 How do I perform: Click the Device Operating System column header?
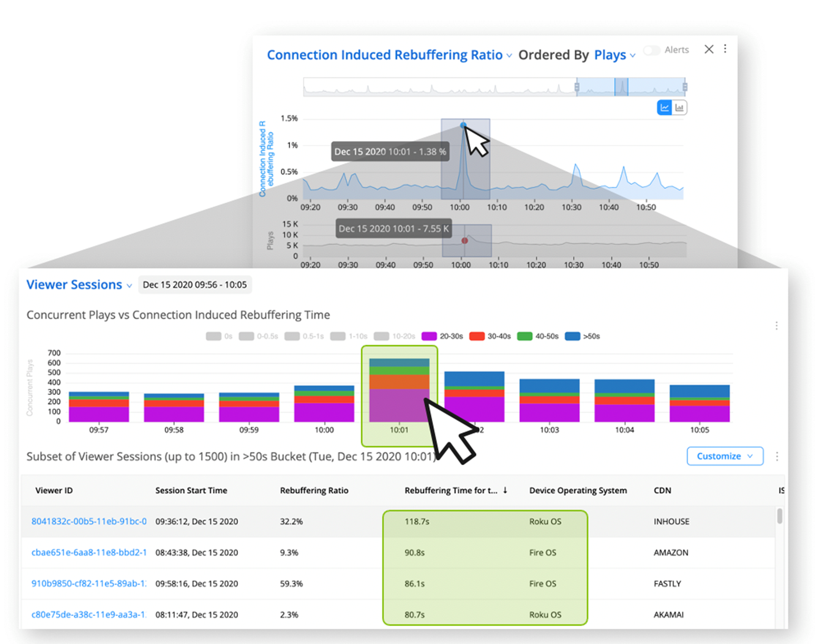pos(578,490)
